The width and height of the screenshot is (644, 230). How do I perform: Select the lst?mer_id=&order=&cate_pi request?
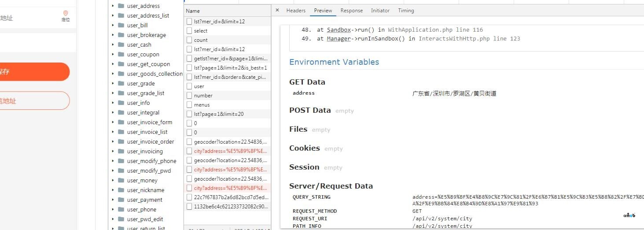pos(227,77)
